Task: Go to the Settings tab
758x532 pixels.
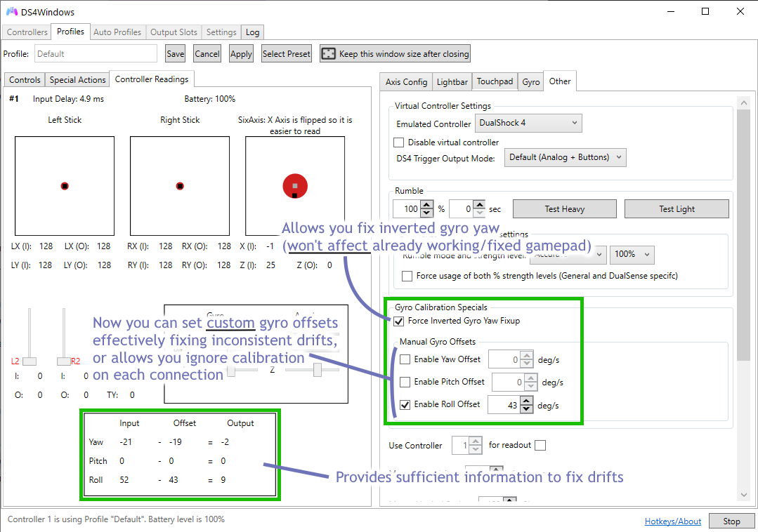Action: coord(221,32)
